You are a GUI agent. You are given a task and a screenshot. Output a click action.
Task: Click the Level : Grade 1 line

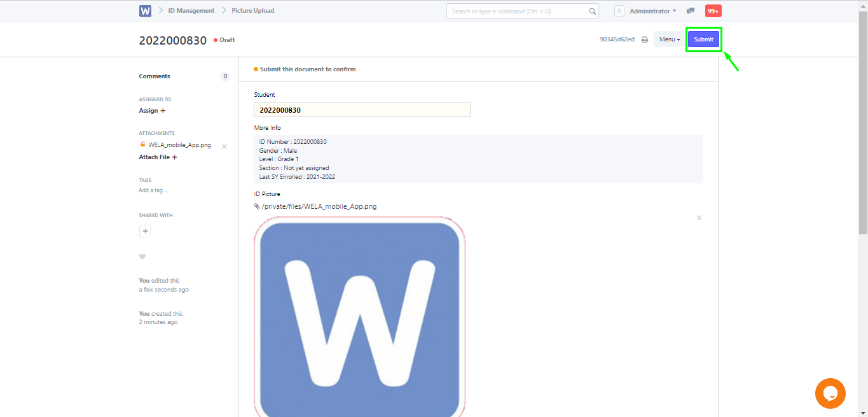[279, 159]
